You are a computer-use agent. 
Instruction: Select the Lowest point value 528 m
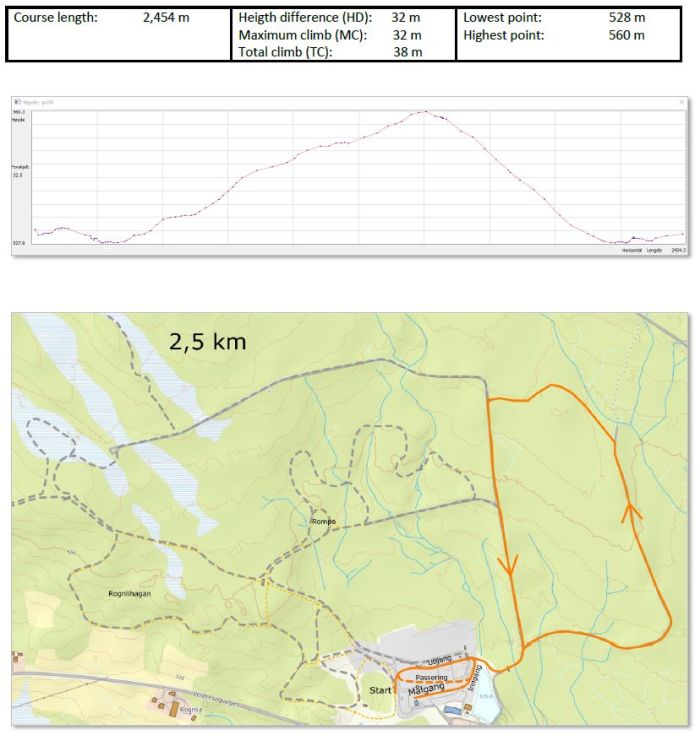(627, 18)
